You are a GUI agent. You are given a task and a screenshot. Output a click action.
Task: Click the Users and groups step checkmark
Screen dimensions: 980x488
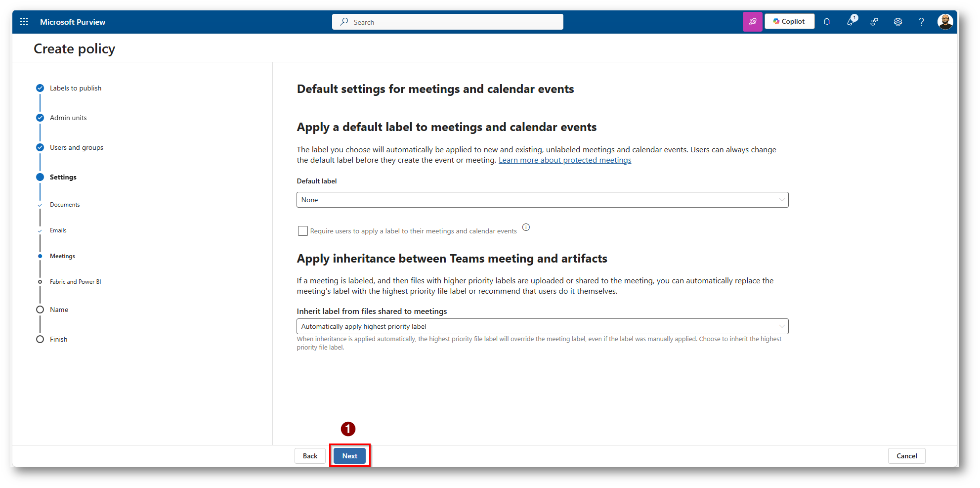pyautogui.click(x=40, y=147)
